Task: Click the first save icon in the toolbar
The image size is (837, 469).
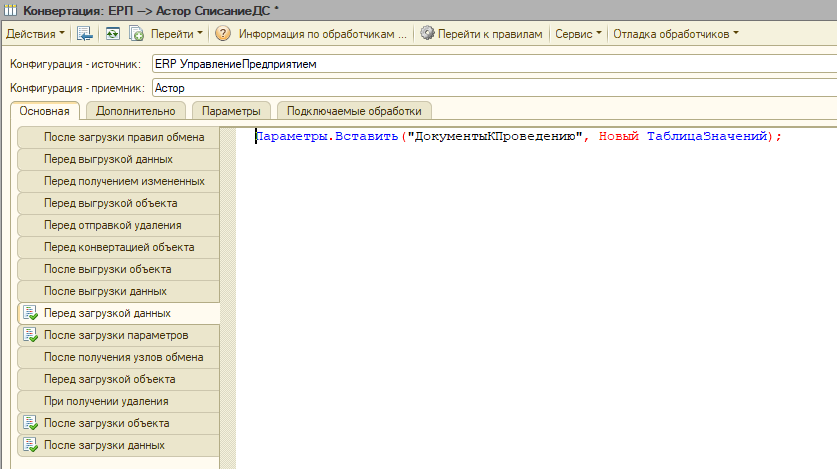Action: [x=85, y=33]
